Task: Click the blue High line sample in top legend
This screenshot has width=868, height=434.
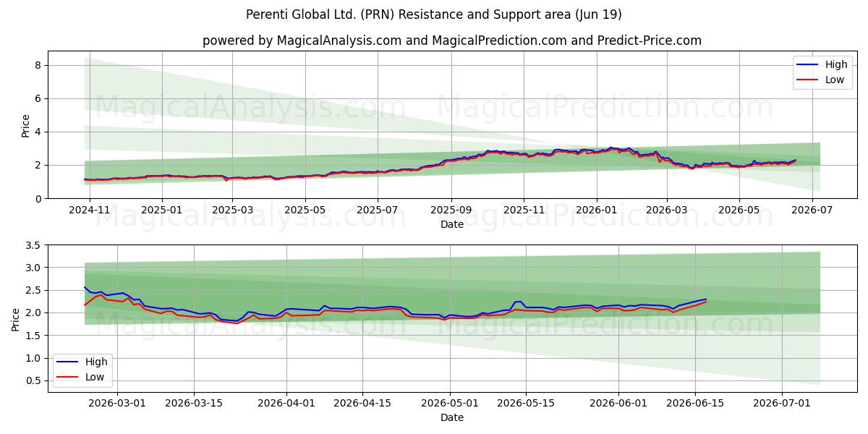Action: (x=807, y=64)
